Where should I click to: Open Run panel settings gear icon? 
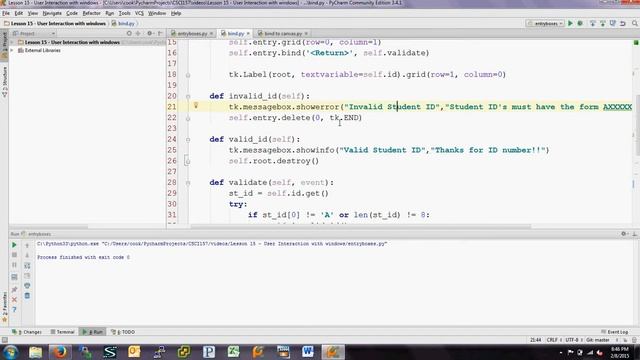tap(624, 234)
